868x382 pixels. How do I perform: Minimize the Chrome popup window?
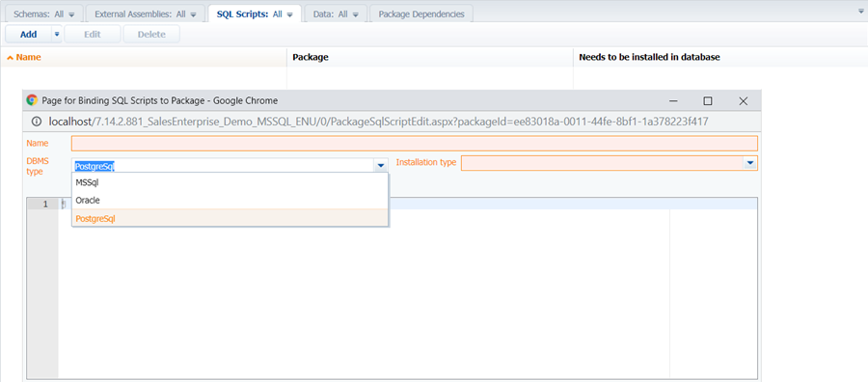click(x=673, y=100)
